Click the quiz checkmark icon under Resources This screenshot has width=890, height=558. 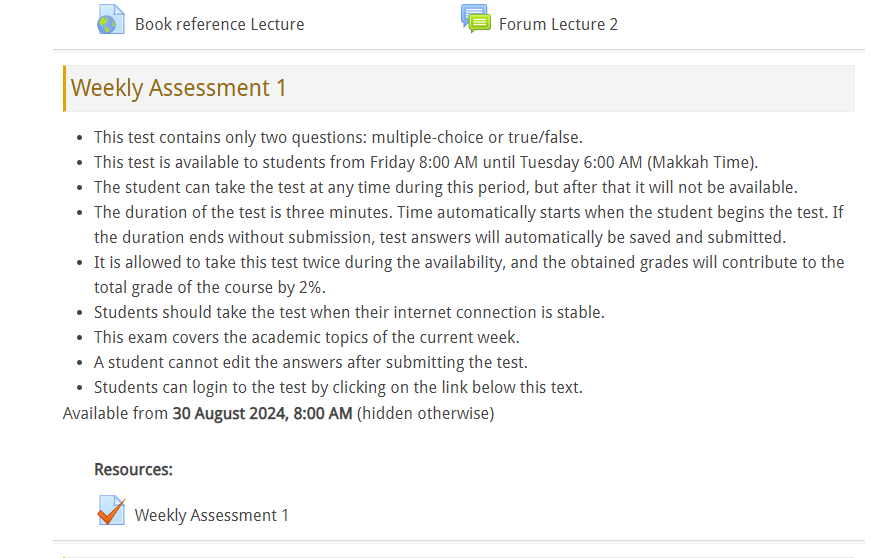(111, 511)
